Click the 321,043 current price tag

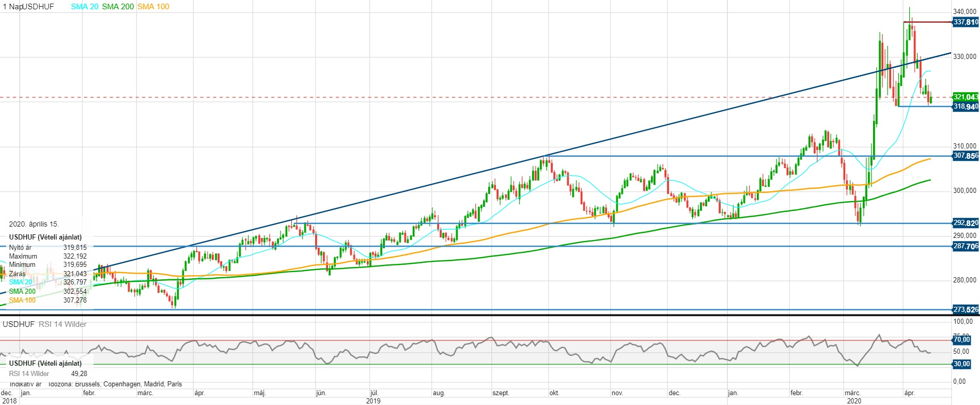[966, 97]
